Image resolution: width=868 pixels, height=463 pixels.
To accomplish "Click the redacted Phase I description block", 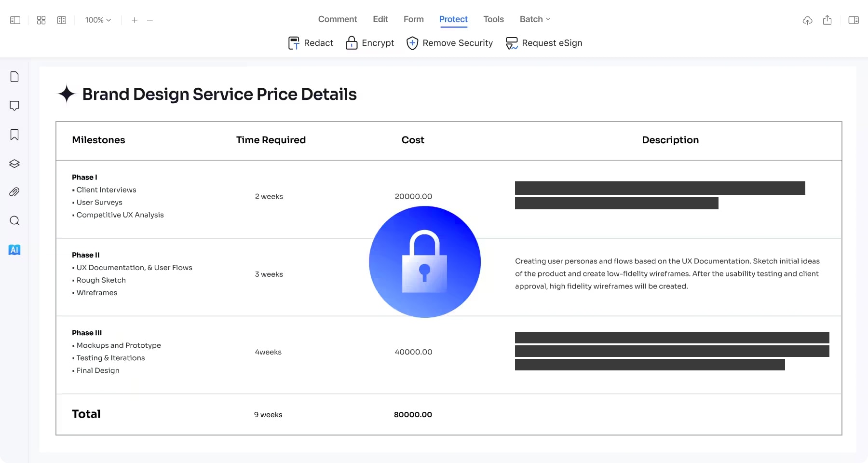I will pos(660,195).
